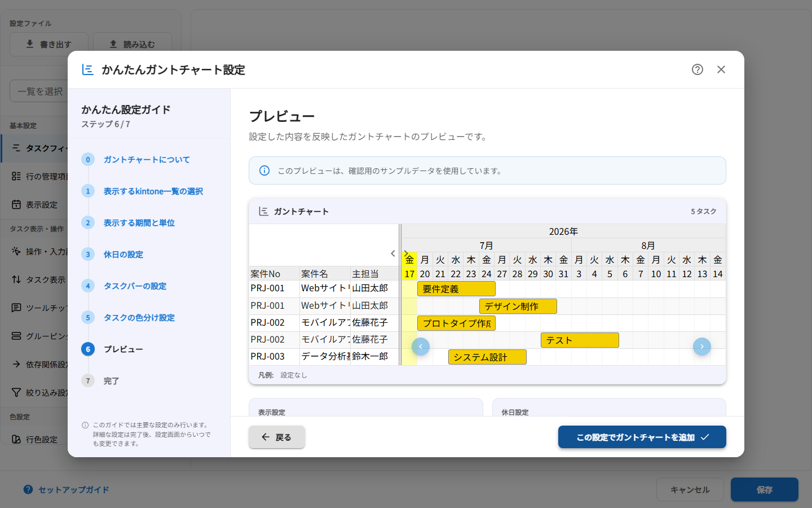
Task: Click the 表示設定 calendar icon in sidebar
Action: 16,204
